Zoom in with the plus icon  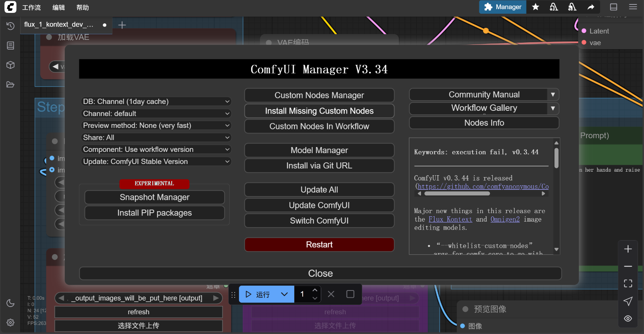[x=628, y=249]
